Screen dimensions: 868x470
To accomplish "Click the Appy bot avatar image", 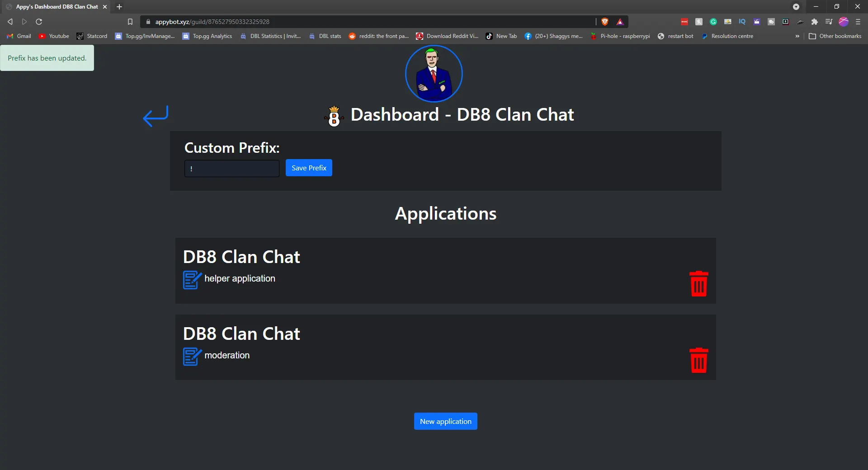I will coord(434,74).
